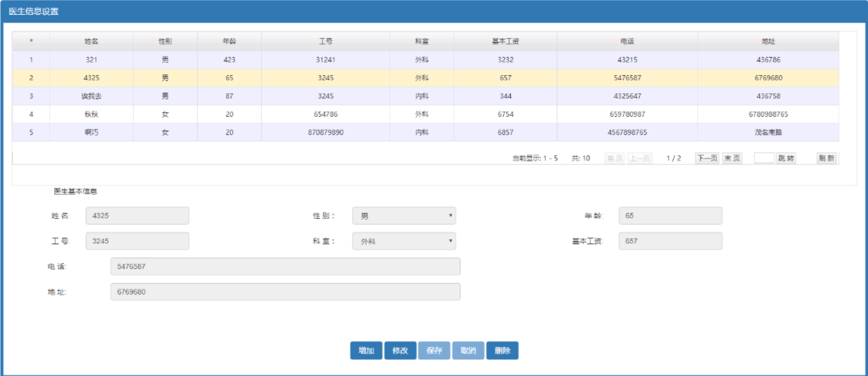
Task: Click the 姓名 column header
Action: [90, 41]
